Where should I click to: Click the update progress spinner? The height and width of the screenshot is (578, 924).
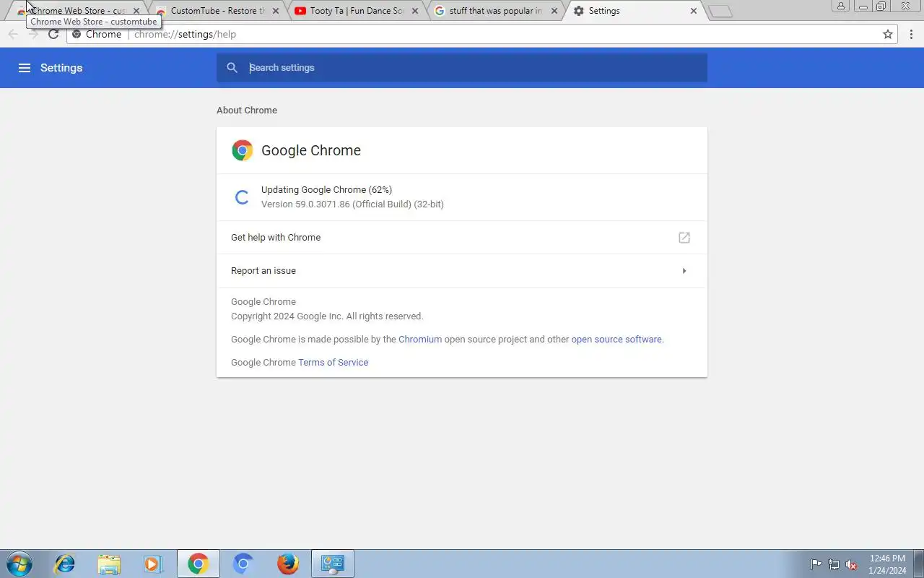[243, 197]
